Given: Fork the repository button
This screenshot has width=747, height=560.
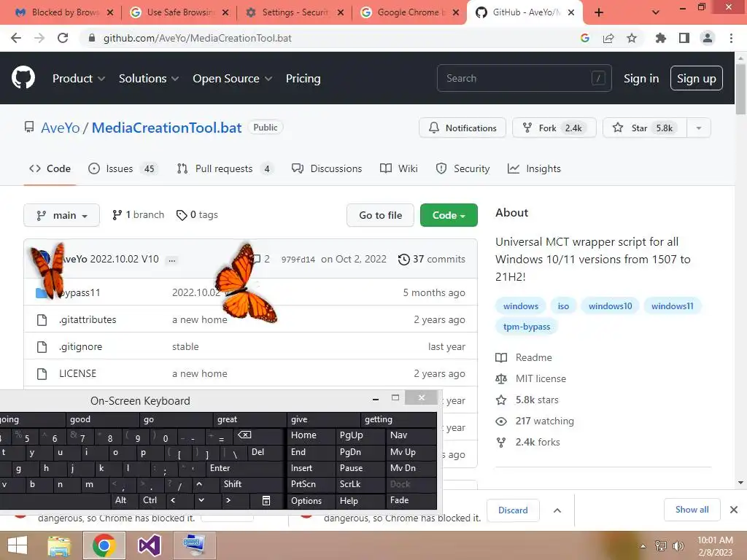Looking at the screenshot, I should click(x=554, y=128).
